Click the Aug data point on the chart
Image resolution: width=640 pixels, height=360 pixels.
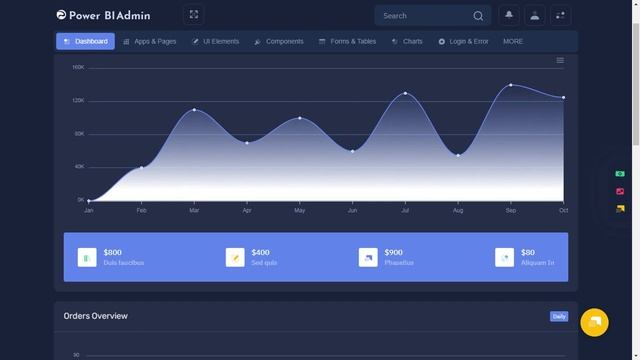[458, 156]
